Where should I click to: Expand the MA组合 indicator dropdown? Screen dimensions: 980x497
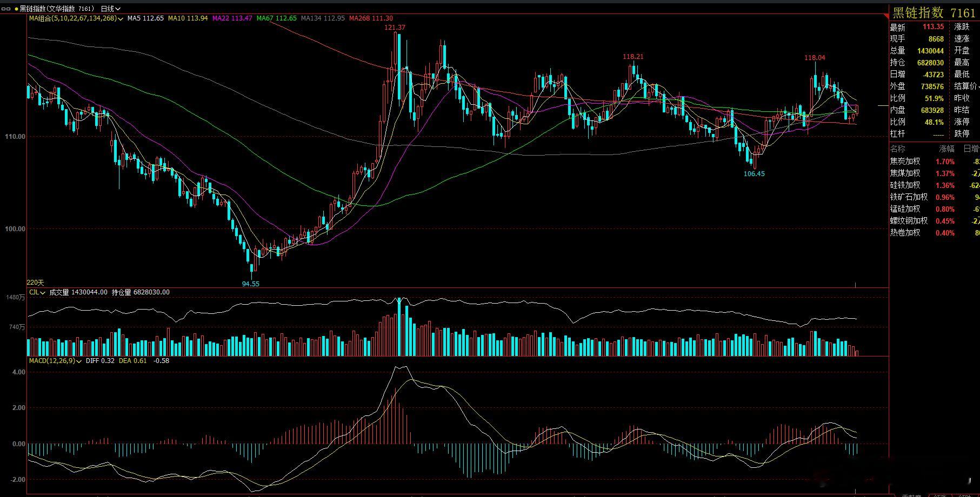click(x=76, y=18)
